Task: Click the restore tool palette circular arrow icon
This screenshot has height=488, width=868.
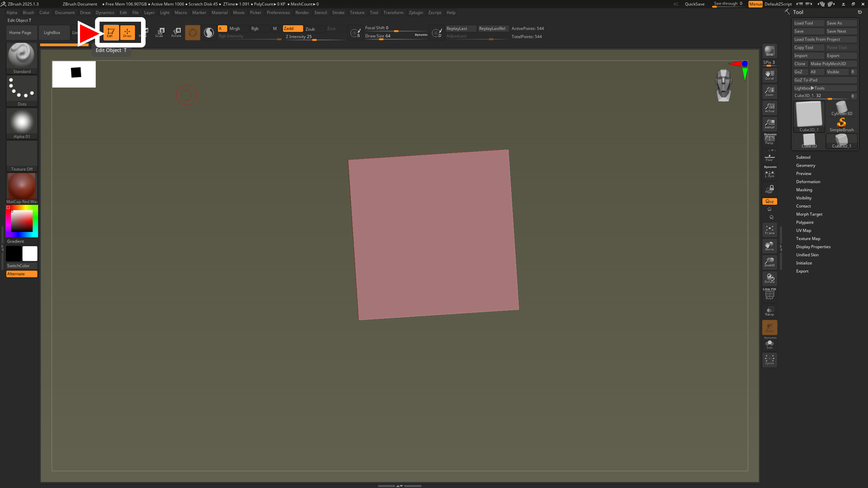Action: (860, 12)
